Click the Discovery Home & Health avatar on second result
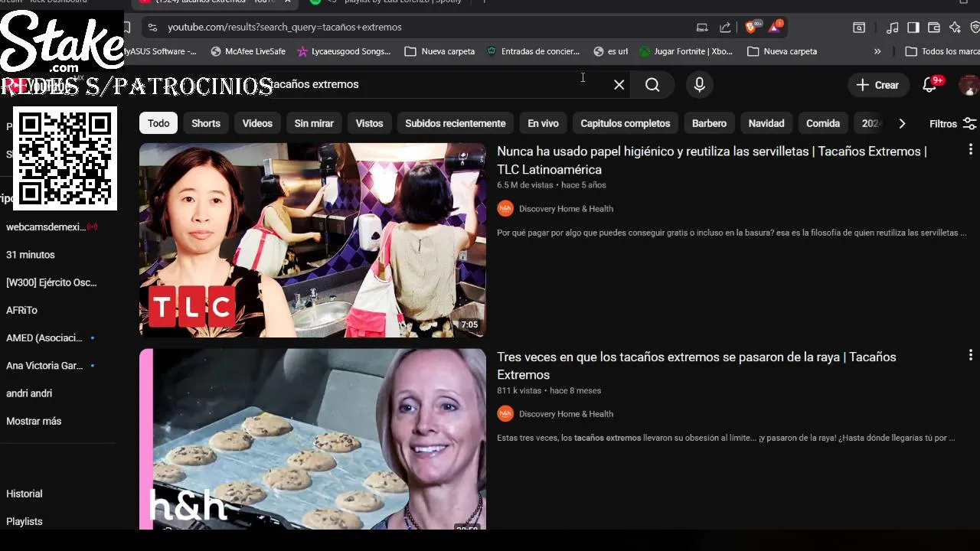Screen dimensions: 980x551 pyautogui.click(x=505, y=413)
